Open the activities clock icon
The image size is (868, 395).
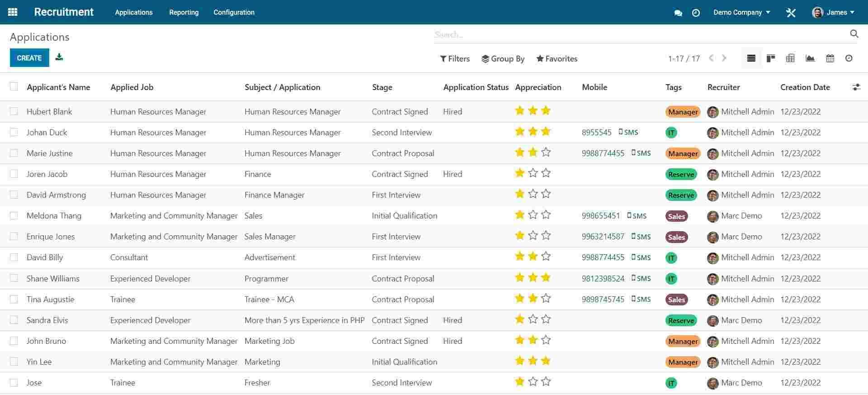point(696,13)
